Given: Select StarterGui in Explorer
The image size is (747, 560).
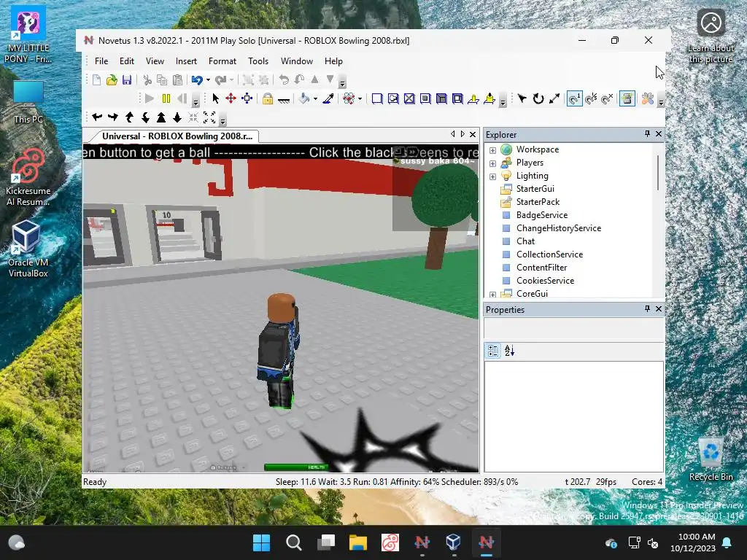Looking at the screenshot, I should [535, 189].
